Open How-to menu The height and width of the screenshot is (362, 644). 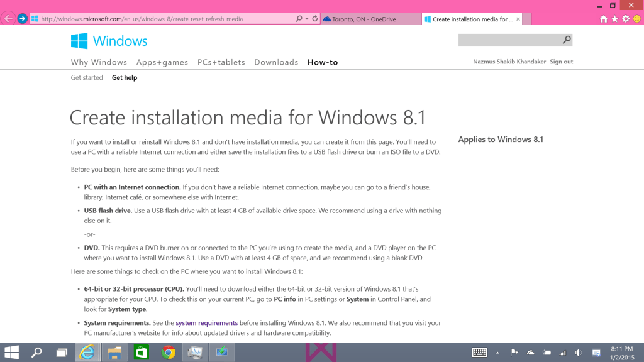[323, 62]
